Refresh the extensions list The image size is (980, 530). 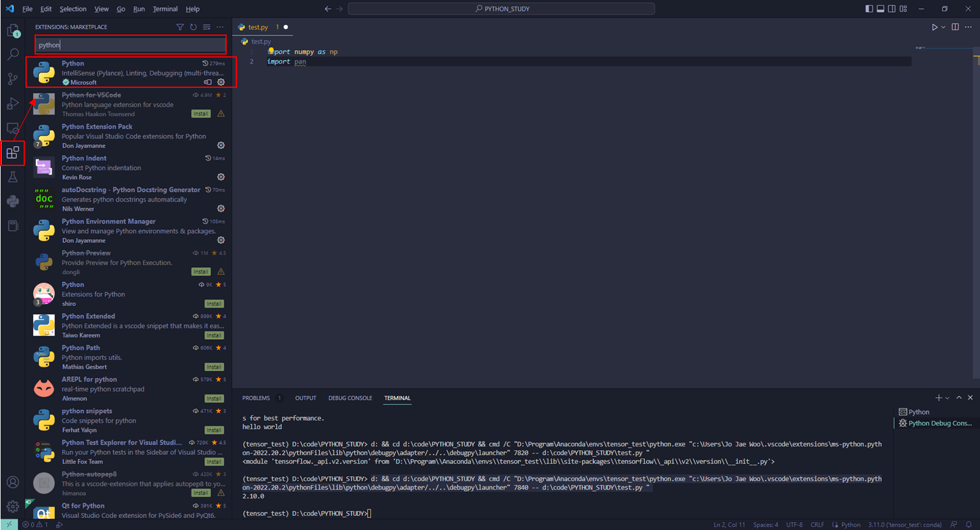pos(193,27)
